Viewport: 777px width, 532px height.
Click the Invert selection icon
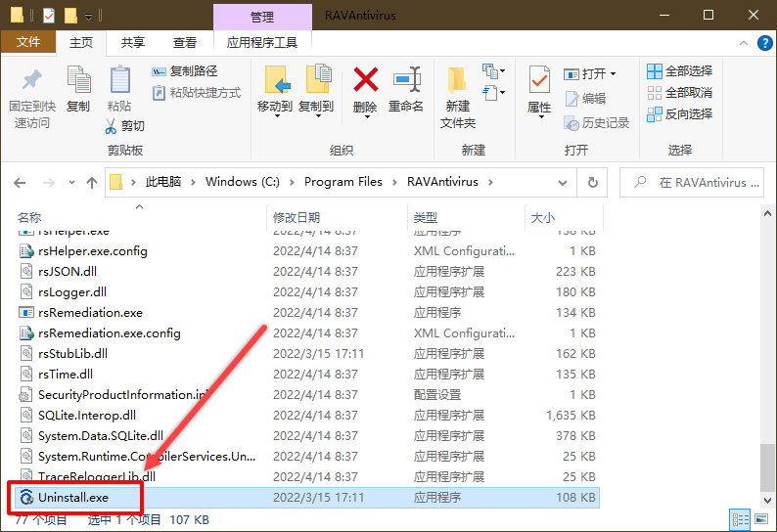click(654, 113)
